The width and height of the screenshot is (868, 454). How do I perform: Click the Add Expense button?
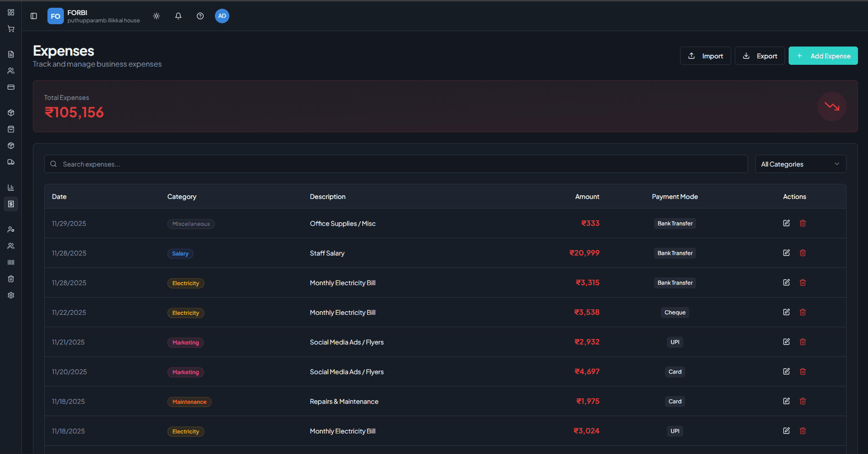pos(823,56)
